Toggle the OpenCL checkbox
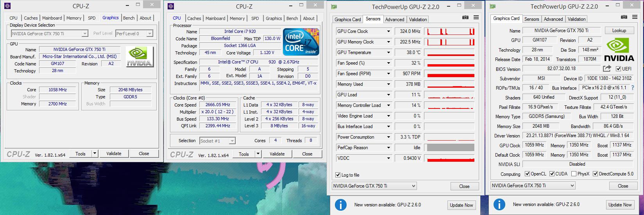 coord(527,174)
